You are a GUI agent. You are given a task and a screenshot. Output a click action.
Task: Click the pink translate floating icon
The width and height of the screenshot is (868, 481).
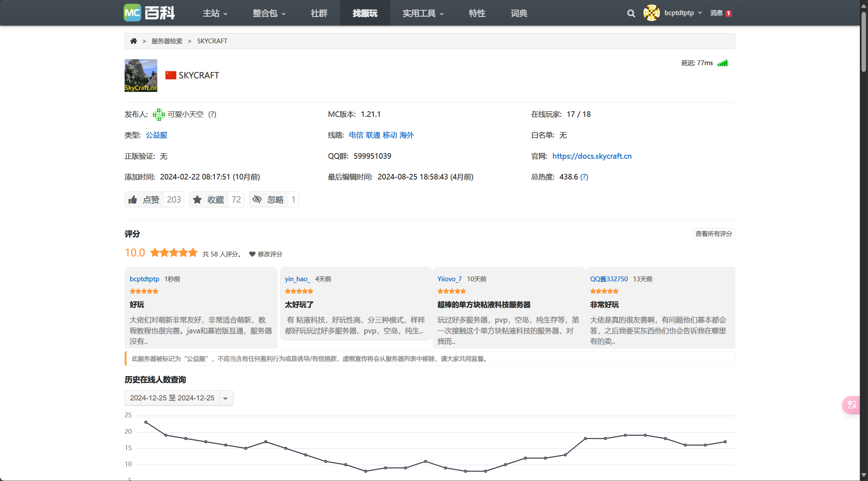(852, 405)
